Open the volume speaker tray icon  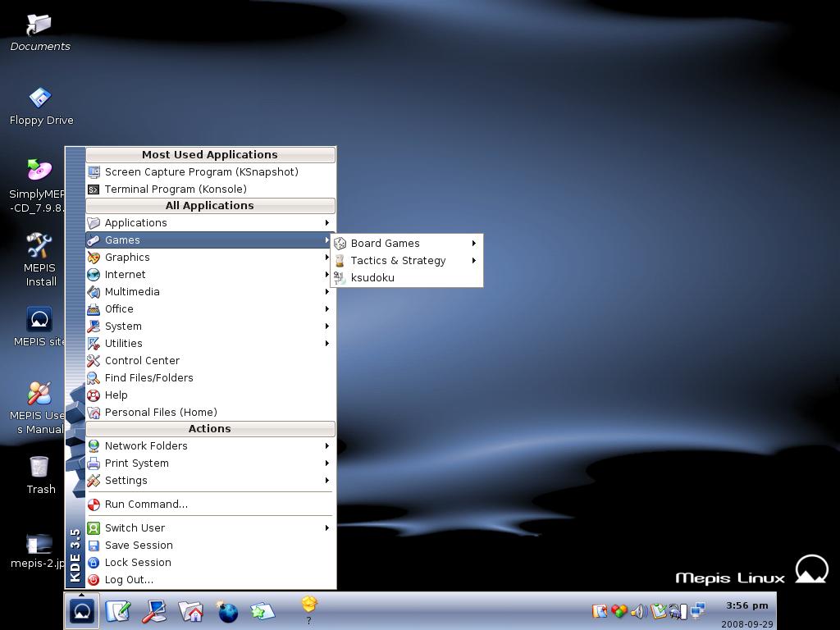coord(638,611)
